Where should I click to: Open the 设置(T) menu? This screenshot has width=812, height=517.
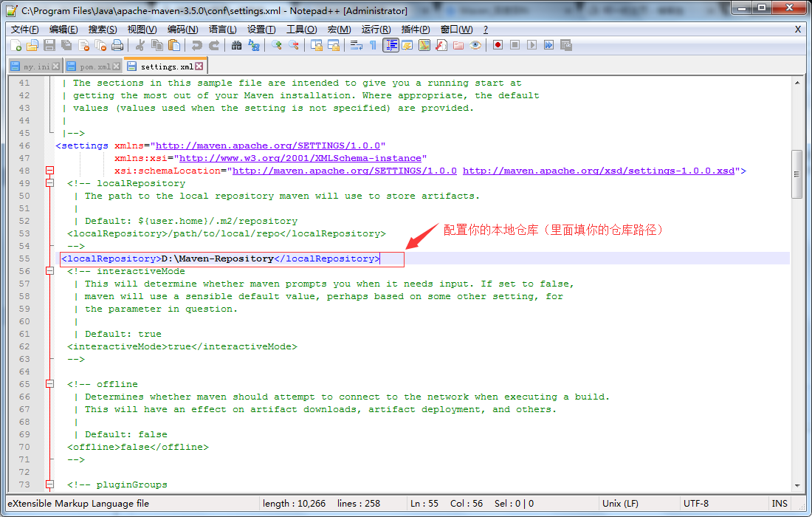[x=261, y=30]
